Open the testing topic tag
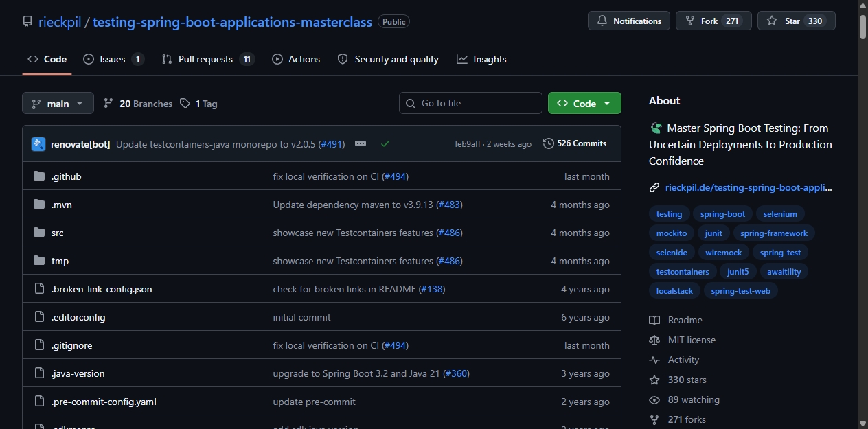Viewport: 868px width, 429px height. pos(669,214)
